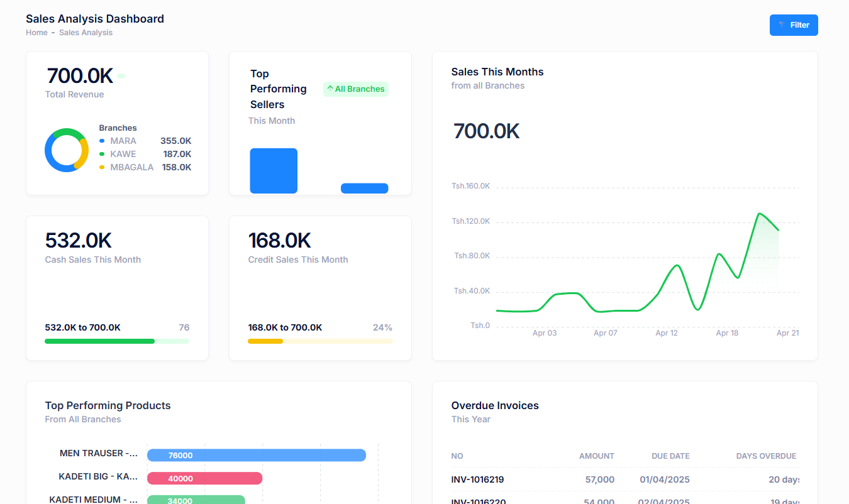Sort by DAYS OVERDUE column header
This screenshot has width=849, height=504.
pyautogui.click(x=766, y=456)
